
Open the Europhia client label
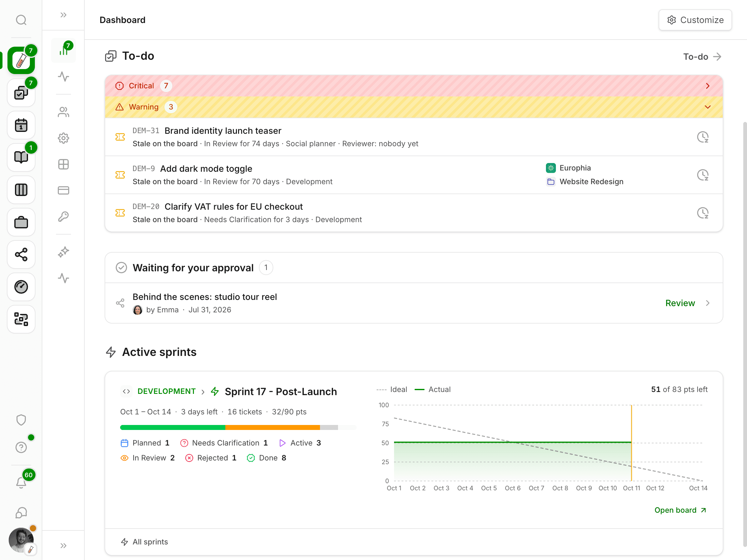(x=568, y=168)
